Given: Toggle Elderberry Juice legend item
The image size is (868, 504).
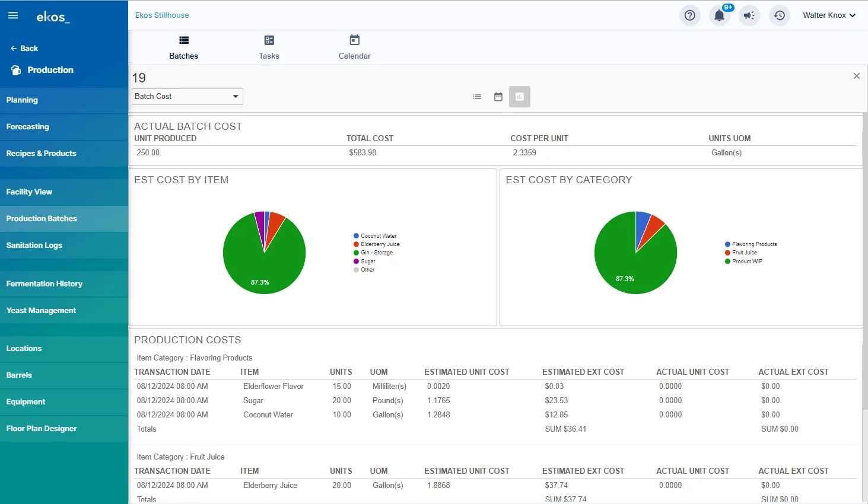Looking at the screenshot, I should pyautogui.click(x=380, y=244).
